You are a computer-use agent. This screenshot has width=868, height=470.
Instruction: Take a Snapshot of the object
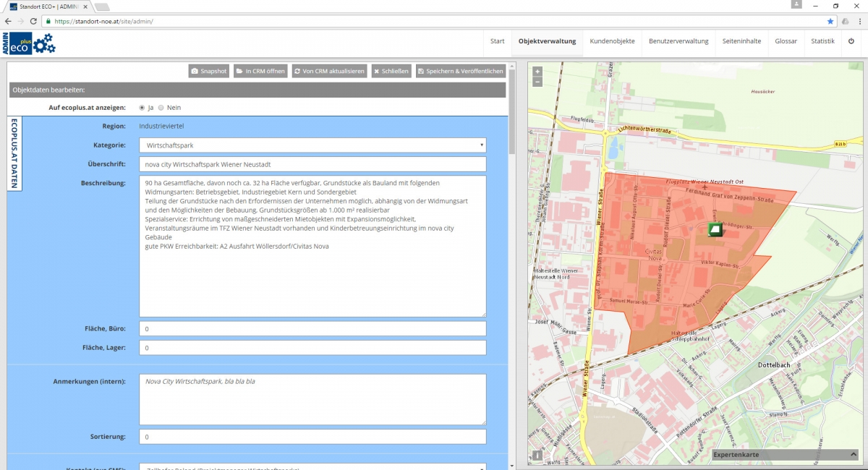(209, 71)
